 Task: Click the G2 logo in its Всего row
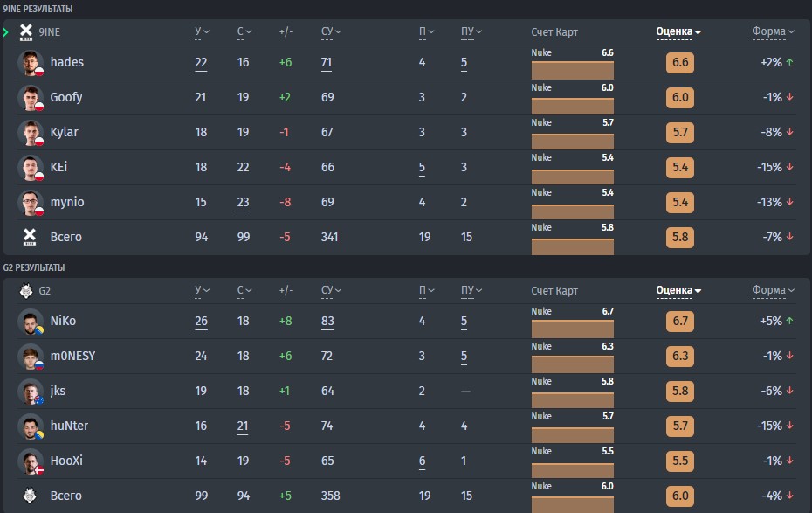pyautogui.click(x=30, y=496)
